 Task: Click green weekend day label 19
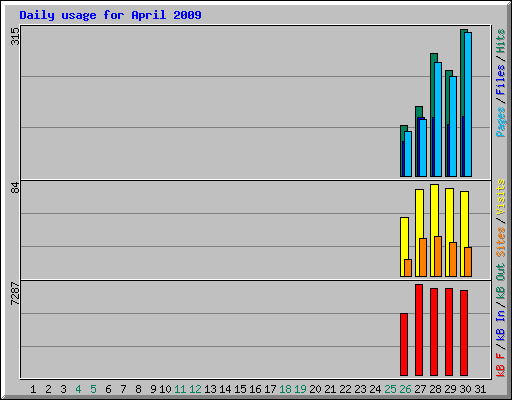pyautogui.click(x=300, y=389)
